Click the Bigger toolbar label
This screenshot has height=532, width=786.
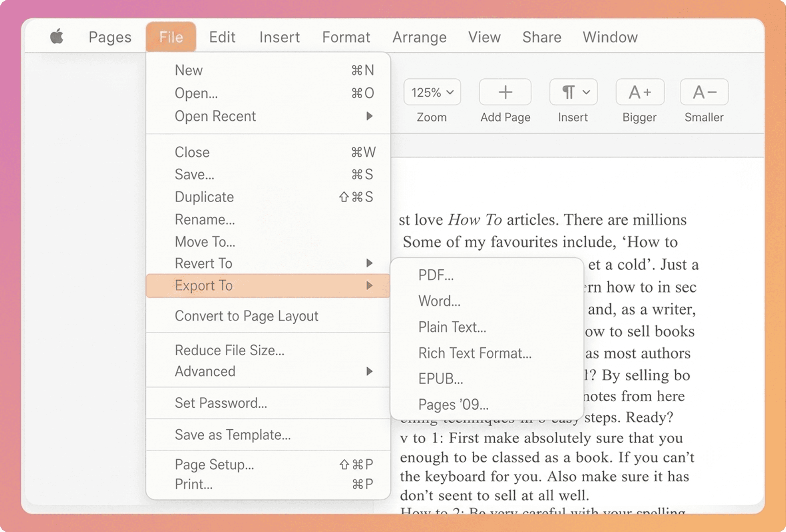[639, 117]
